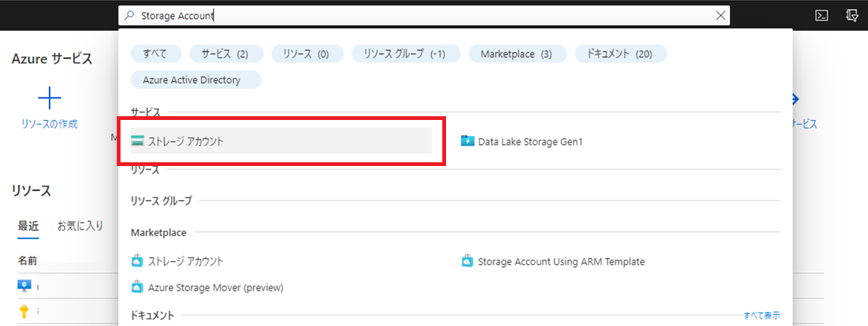Click the すべて表示 link
The image size is (868, 326).
point(762,315)
